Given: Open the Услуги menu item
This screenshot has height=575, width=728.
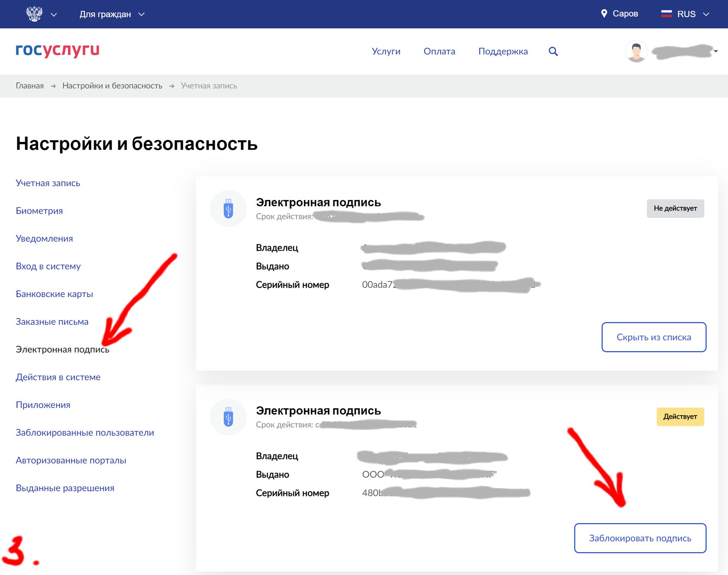Looking at the screenshot, I should point(386,51).
